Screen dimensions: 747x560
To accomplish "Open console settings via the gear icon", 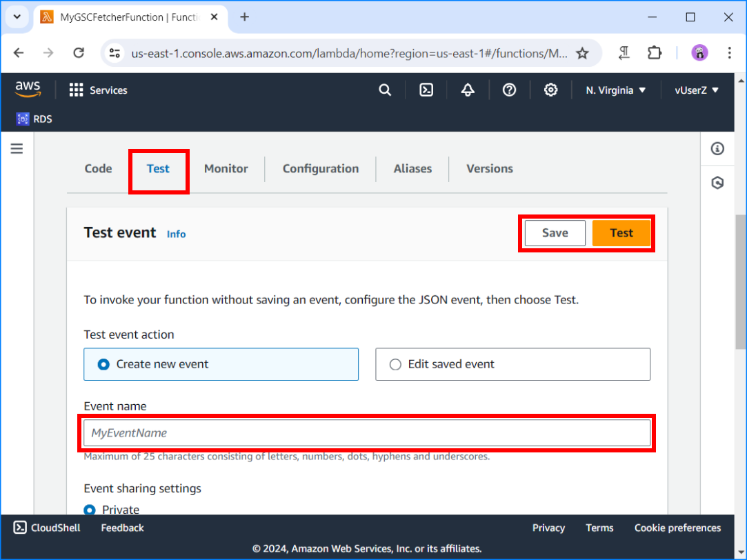I will point(550,90).
